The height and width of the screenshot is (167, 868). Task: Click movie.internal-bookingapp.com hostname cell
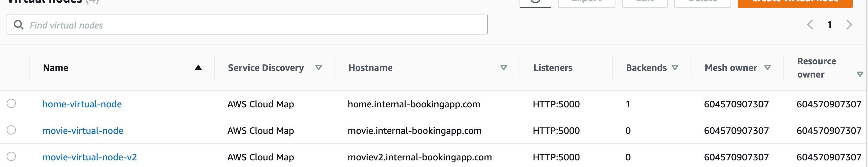point(414,131)
